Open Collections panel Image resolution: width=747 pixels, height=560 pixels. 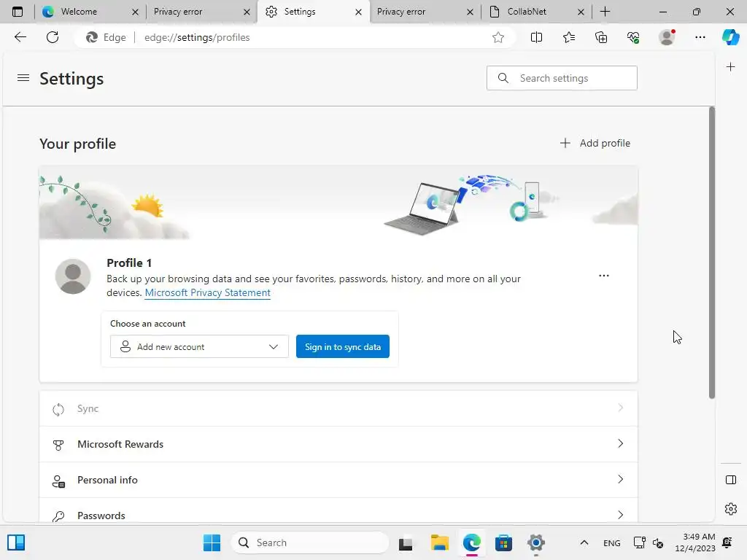(x=601, y=37)
